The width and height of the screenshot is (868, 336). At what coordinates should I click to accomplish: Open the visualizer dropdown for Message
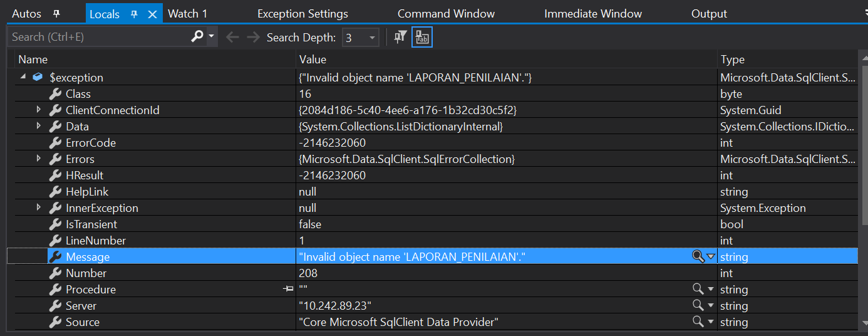click(x=711, y=256)
